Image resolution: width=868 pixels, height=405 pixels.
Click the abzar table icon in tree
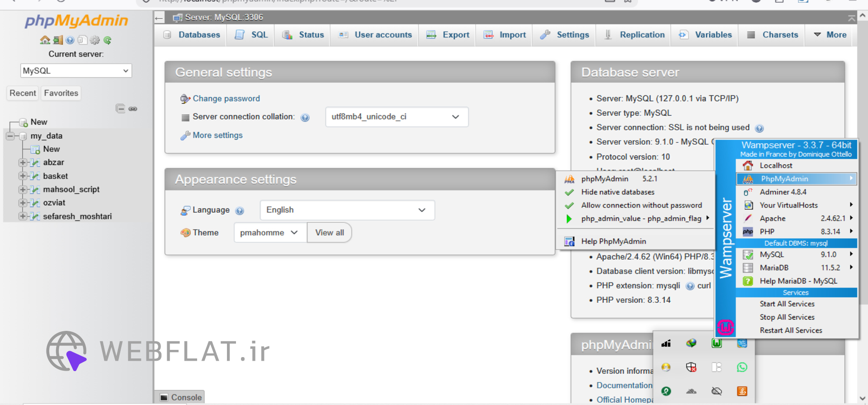click(34, 163)
